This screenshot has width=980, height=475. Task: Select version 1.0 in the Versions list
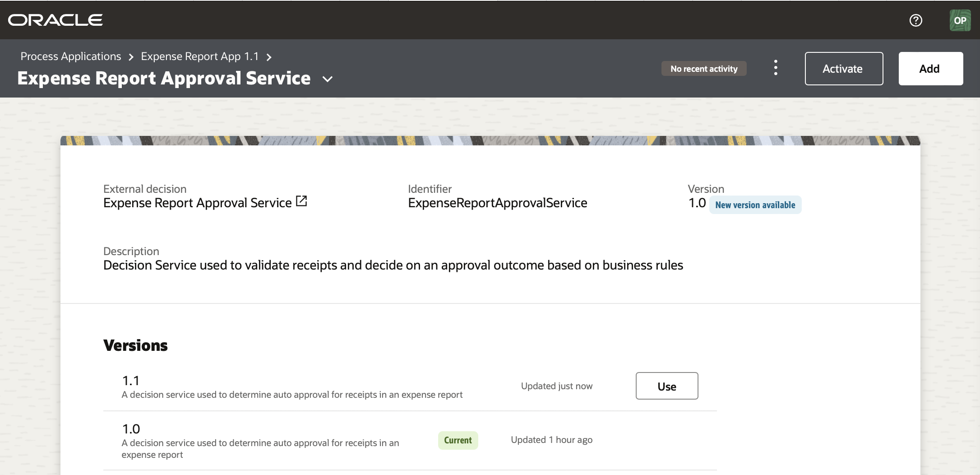click(131, 428)
